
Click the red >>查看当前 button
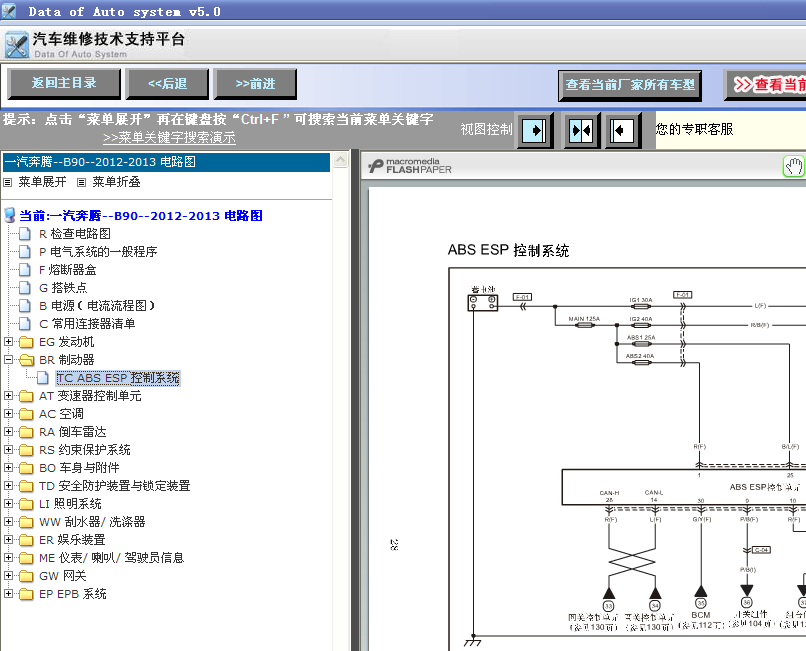point(766,85)
